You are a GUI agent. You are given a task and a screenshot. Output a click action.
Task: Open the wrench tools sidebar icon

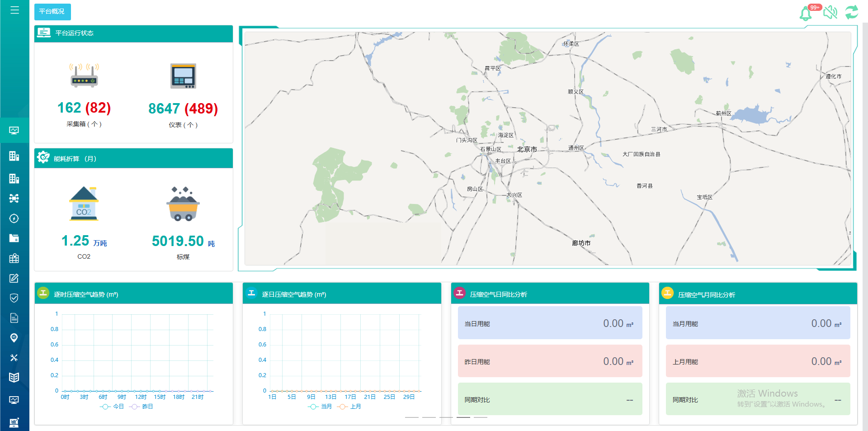click(x=14, y=358)
